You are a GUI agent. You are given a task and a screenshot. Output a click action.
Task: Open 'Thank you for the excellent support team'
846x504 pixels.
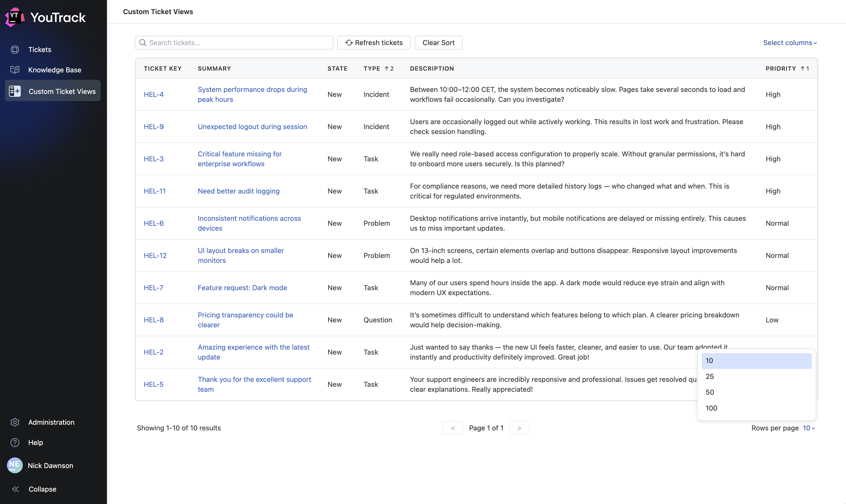254,385
